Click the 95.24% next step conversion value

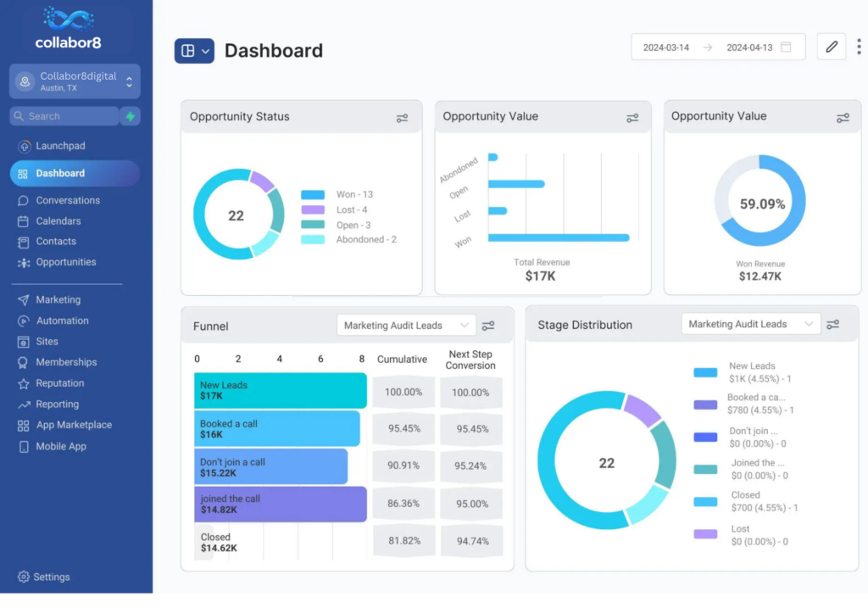coord(470,466)
